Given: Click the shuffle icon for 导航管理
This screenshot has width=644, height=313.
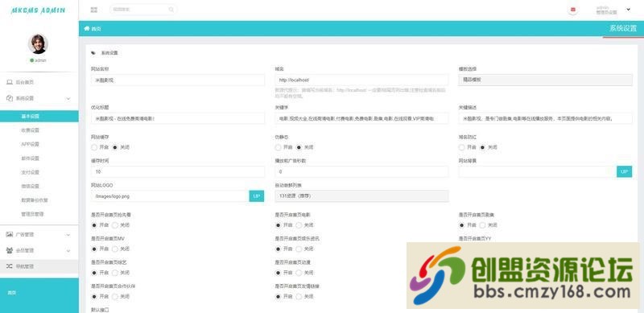Looking at the screenshot, I should point(10,266).
